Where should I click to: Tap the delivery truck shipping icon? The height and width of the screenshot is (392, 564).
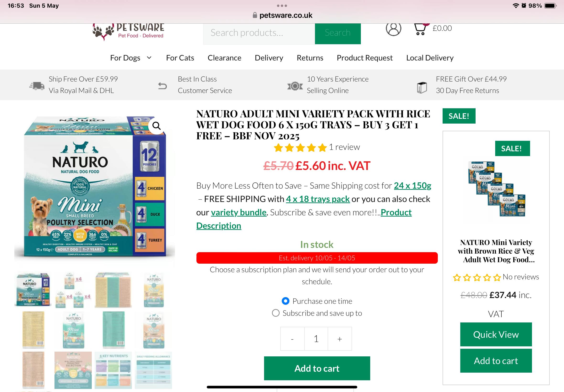37,86
